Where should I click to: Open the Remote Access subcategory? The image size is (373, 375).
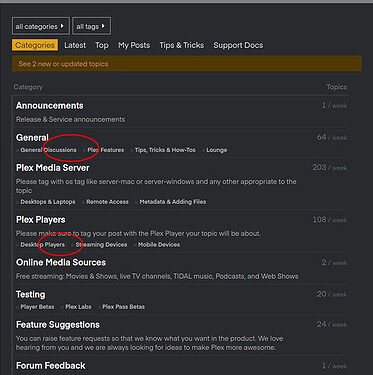[107, 202]
